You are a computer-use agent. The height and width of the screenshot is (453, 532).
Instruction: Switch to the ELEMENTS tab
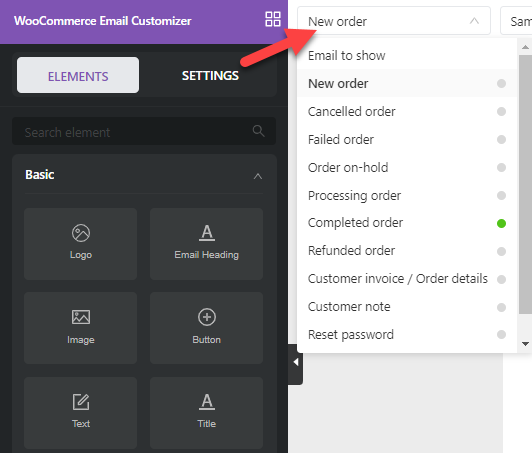point(78,75)
